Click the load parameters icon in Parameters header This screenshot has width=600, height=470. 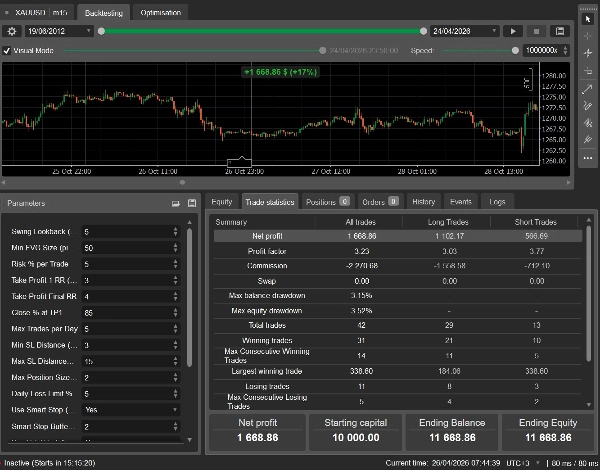175,203
